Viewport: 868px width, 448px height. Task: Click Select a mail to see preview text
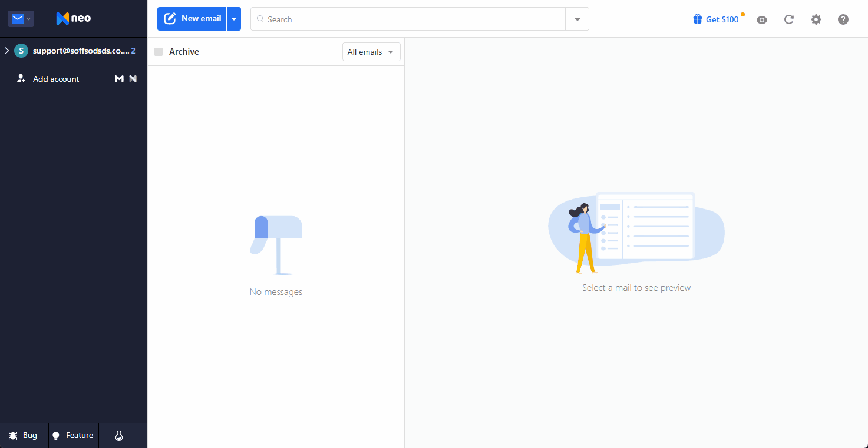pos(636,288)
